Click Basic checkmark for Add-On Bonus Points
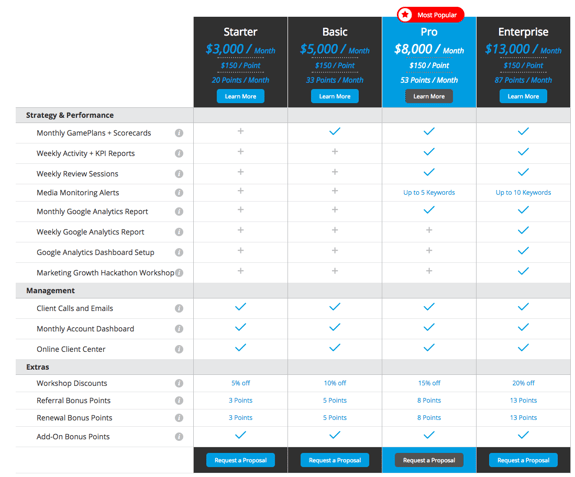The image size is (575, 477). point(335,435)
